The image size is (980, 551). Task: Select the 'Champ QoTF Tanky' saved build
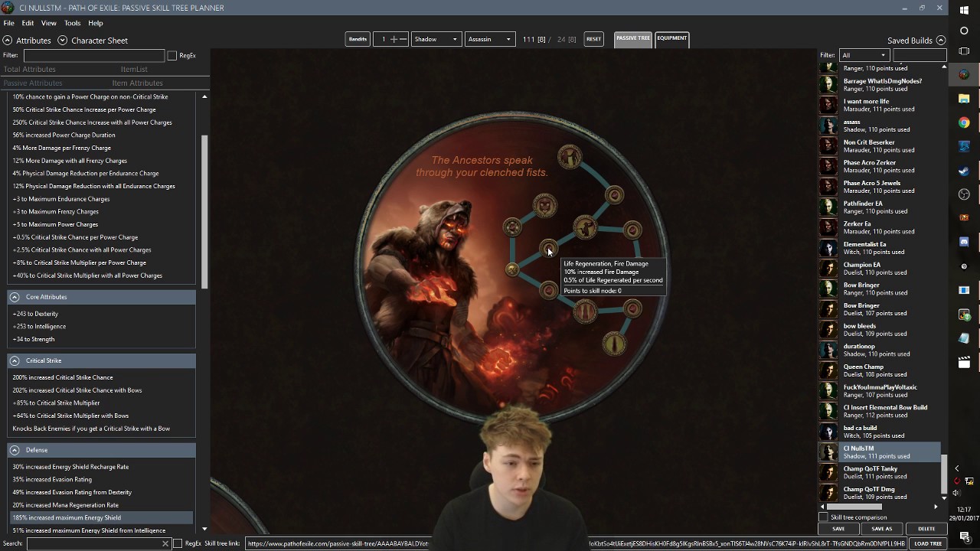[x=880, y=472]
